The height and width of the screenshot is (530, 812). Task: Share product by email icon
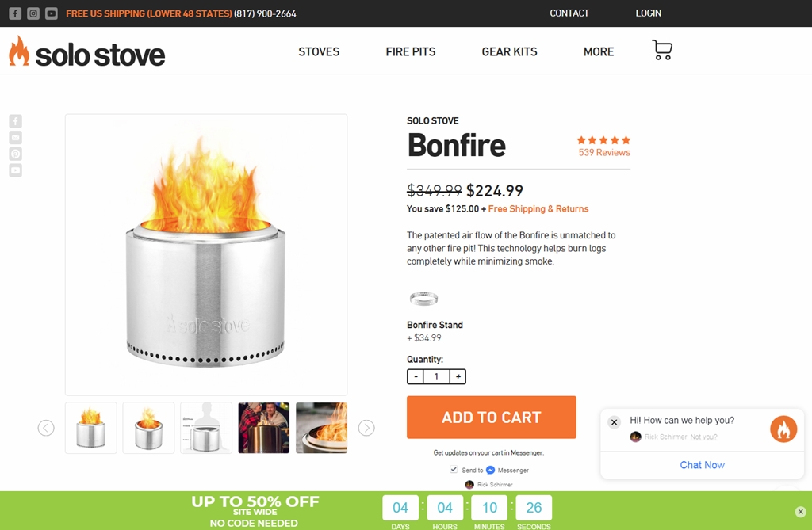pyautogui.click(x=16, y=138)
